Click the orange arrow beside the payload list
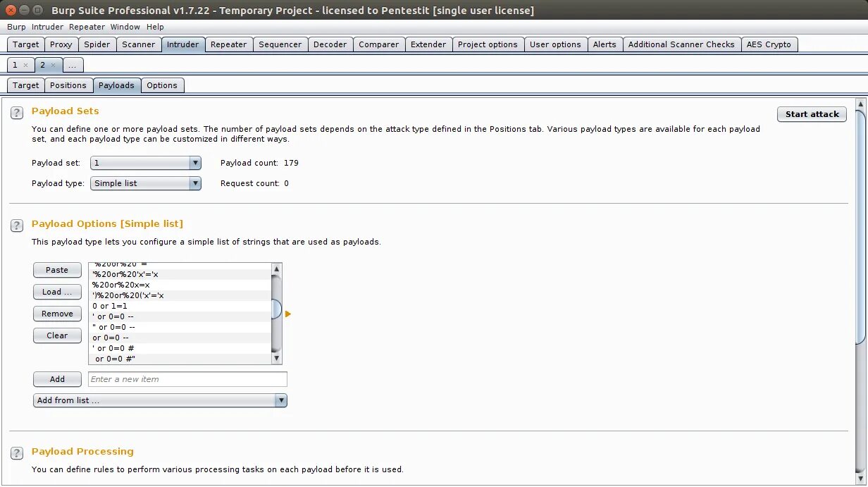 click(287, 313)
